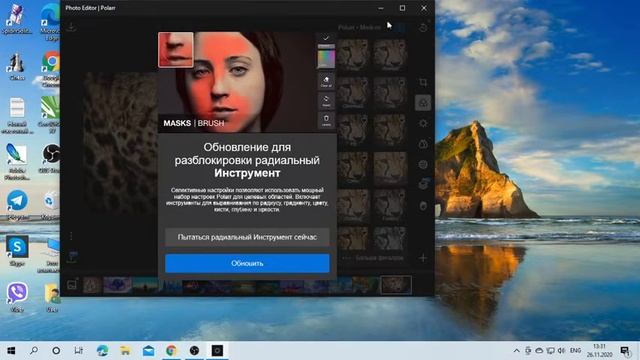The width and height of the screenshot is (640, 360).
Task: Click the Обновить upgrade button
Action: (247, 263)
